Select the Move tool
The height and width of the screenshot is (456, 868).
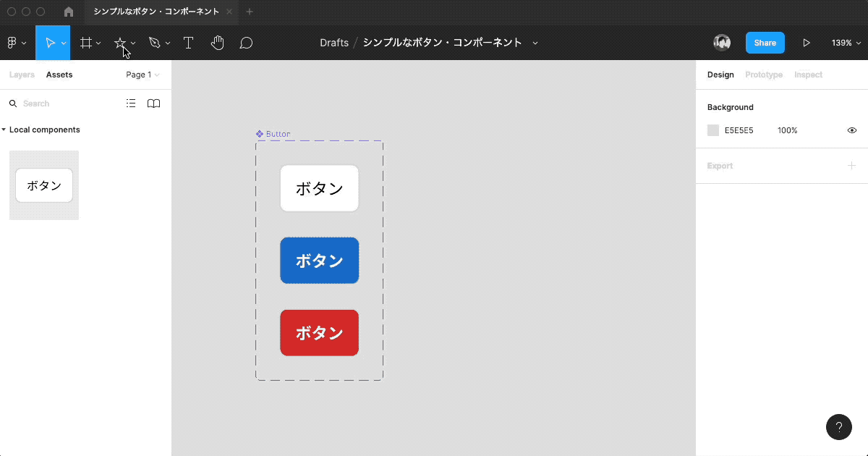(51, 42)
